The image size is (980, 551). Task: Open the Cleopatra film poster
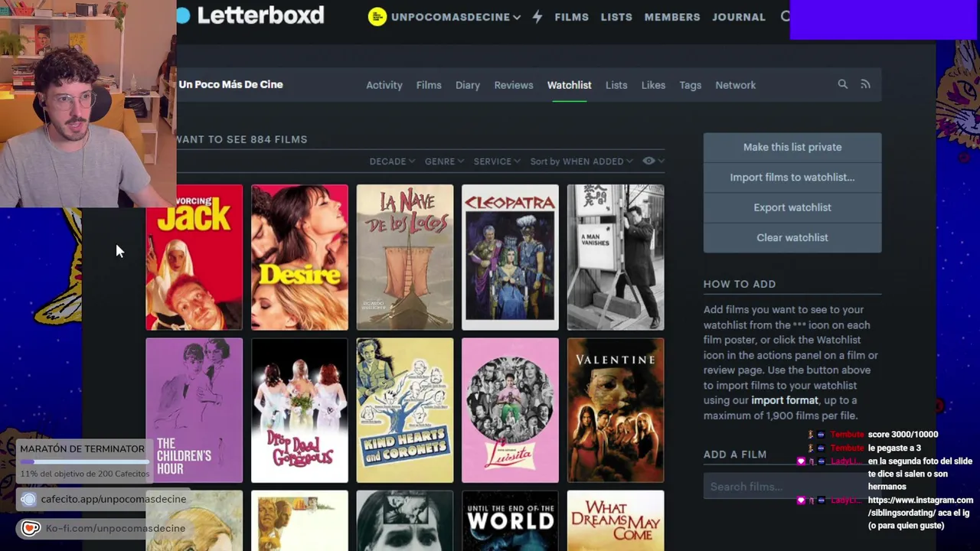pos(510,257)
